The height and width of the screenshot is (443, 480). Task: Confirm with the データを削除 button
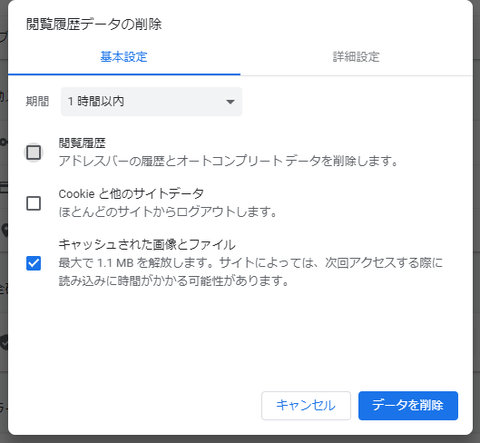pos(408,405)
